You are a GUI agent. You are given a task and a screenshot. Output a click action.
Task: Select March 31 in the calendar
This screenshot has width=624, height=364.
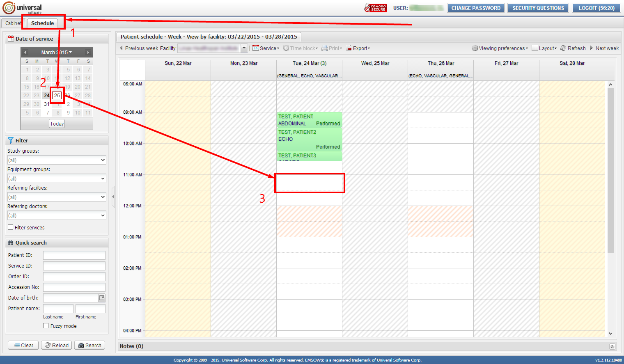point(47,104)
